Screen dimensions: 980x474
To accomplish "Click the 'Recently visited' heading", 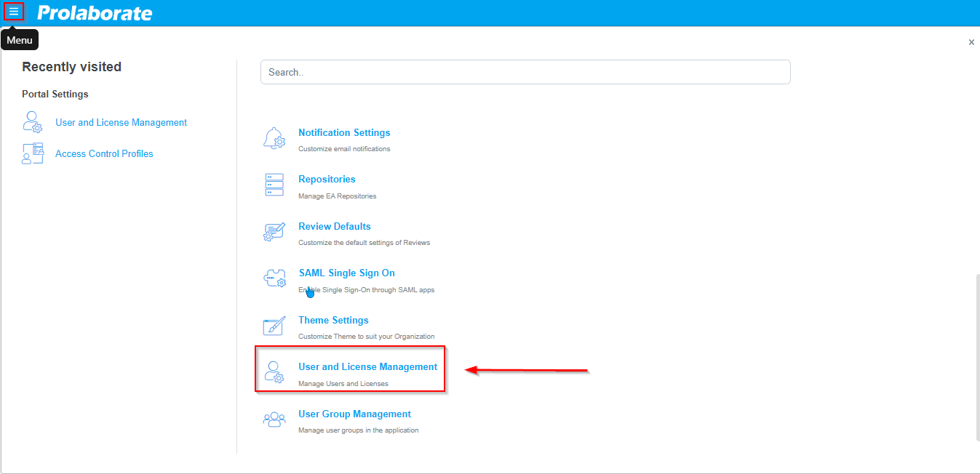I will pos(71,67).
